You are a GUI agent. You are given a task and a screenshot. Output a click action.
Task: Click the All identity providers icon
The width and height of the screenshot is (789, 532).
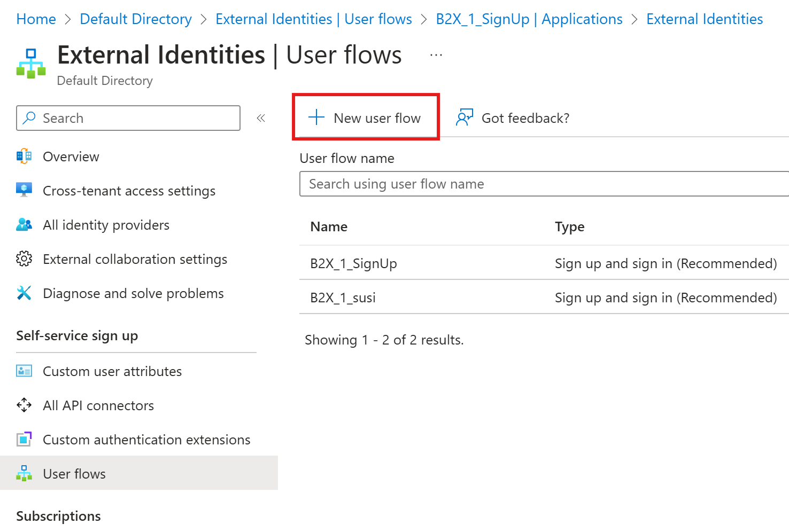coord(24,225)
